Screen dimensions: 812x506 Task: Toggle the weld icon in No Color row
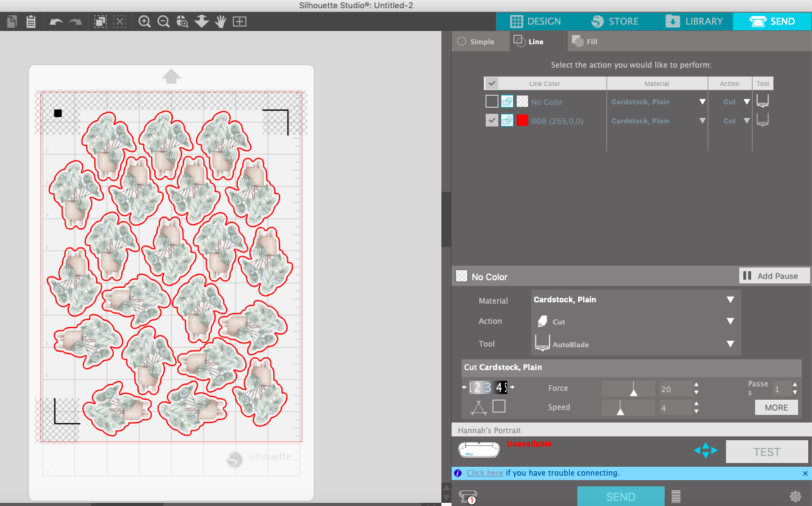click(507, 101)
